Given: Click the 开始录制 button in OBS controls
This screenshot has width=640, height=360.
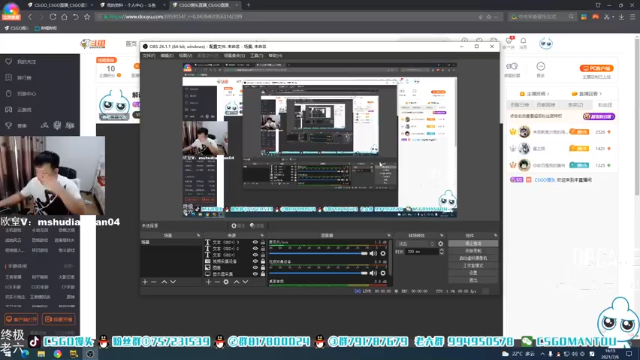Looking at the screenshot, I should (x=473, y=251).
